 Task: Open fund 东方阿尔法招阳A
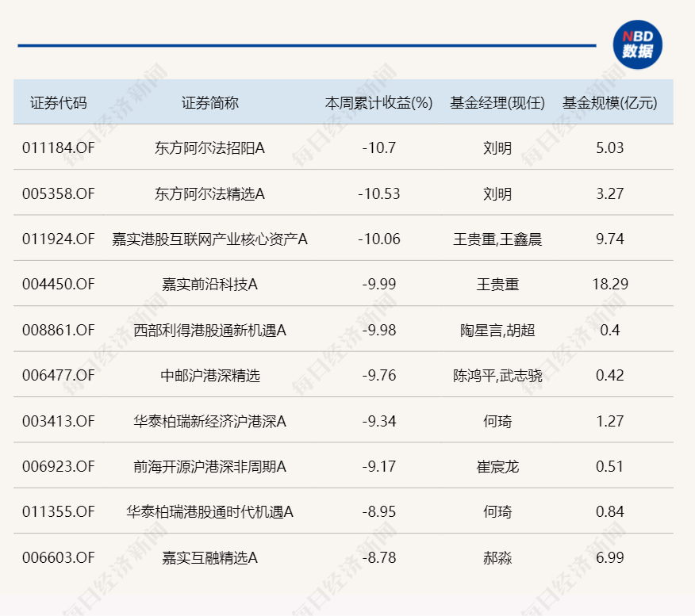coord(210,147)
